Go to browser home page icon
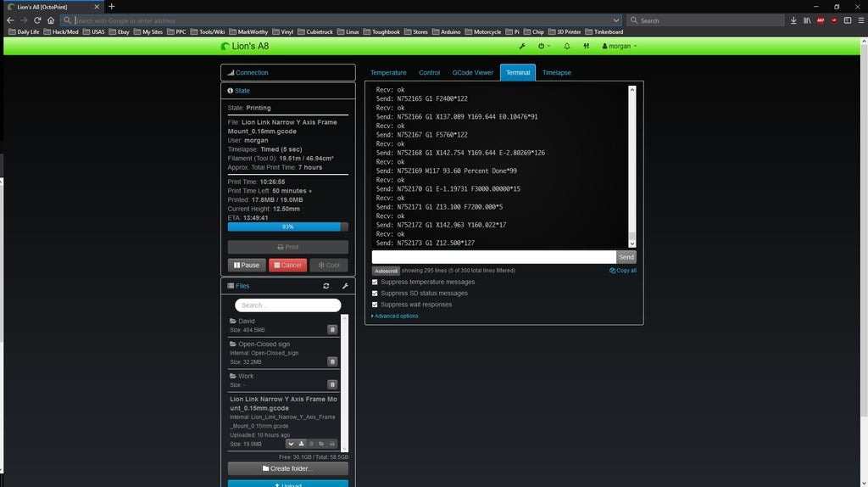The height and width of the screenshot is (487, 868). tap(51, 20)
